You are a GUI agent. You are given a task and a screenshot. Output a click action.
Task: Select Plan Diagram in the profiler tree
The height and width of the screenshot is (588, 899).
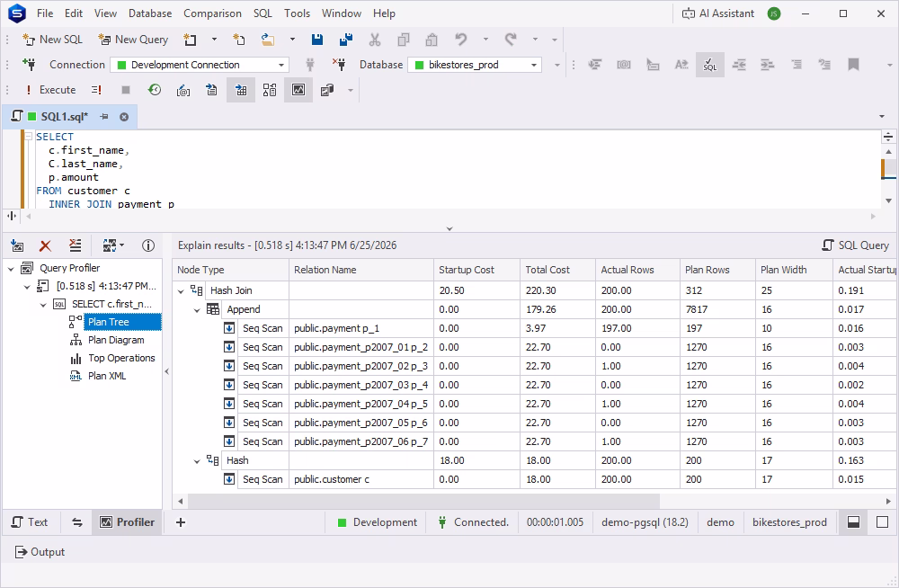(x=116, y=340)
